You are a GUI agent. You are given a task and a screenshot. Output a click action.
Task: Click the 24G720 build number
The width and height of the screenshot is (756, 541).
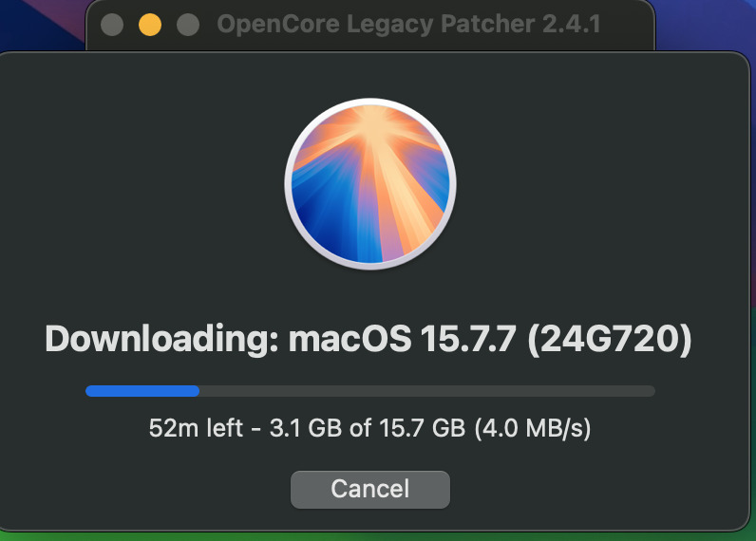click(x=610, y=339)
